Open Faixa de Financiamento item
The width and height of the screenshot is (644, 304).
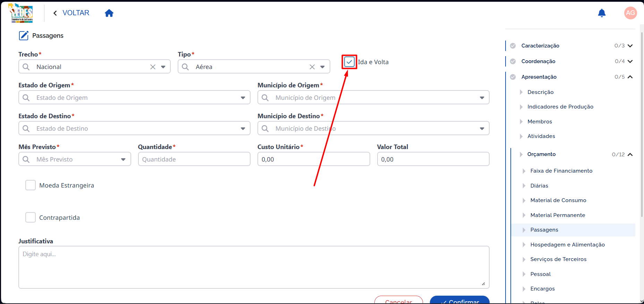[561, 171]
